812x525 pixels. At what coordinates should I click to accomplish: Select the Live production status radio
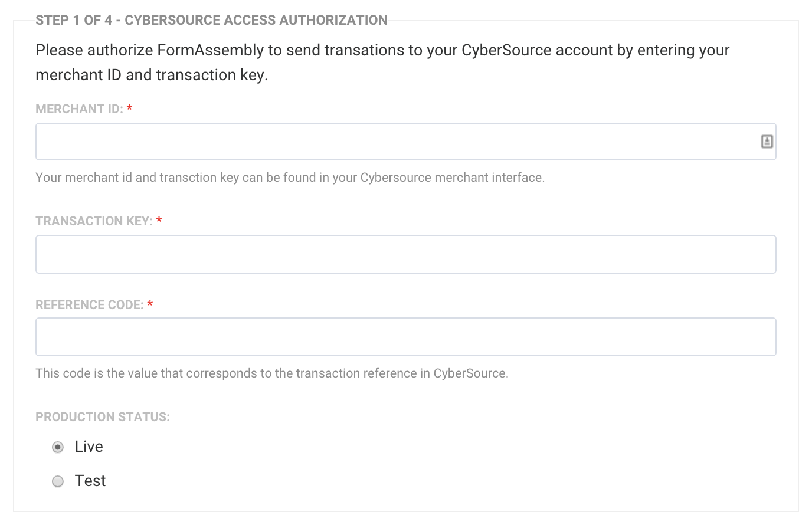click(58, 447)
